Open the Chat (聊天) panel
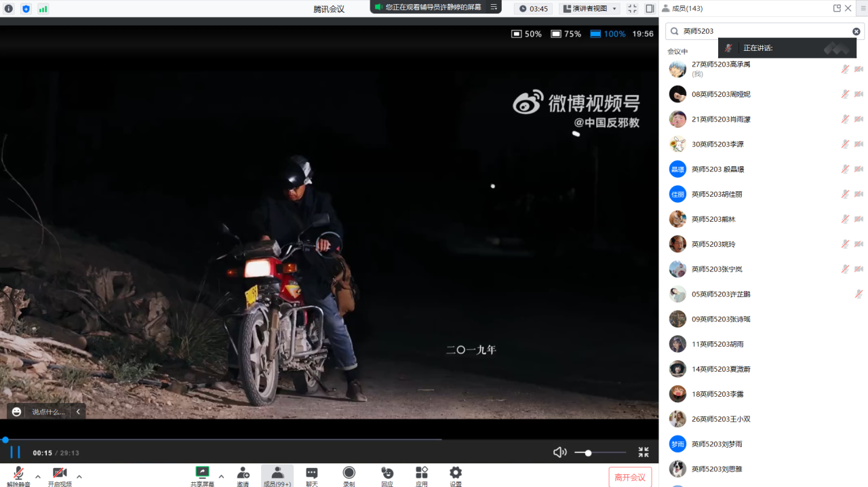The width and height of the screenshot is (868, 487). [x=312, y=473]
